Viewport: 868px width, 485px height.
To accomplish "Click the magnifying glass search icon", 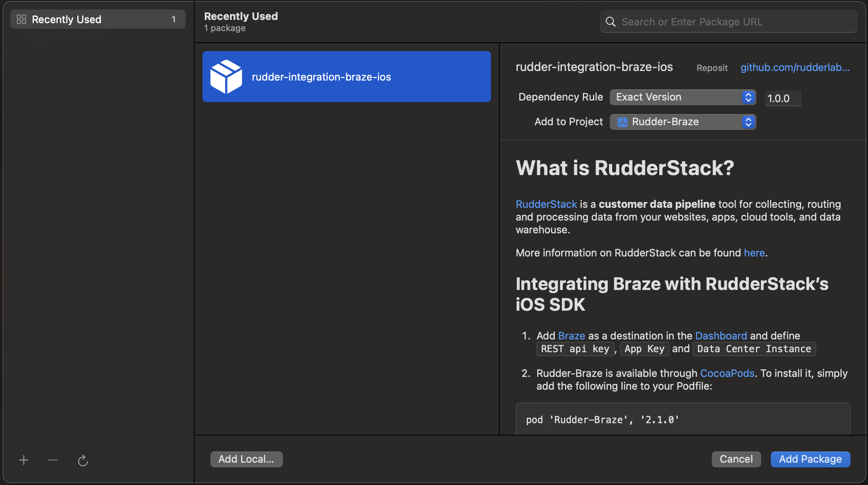I will click(x=611, y=22).
